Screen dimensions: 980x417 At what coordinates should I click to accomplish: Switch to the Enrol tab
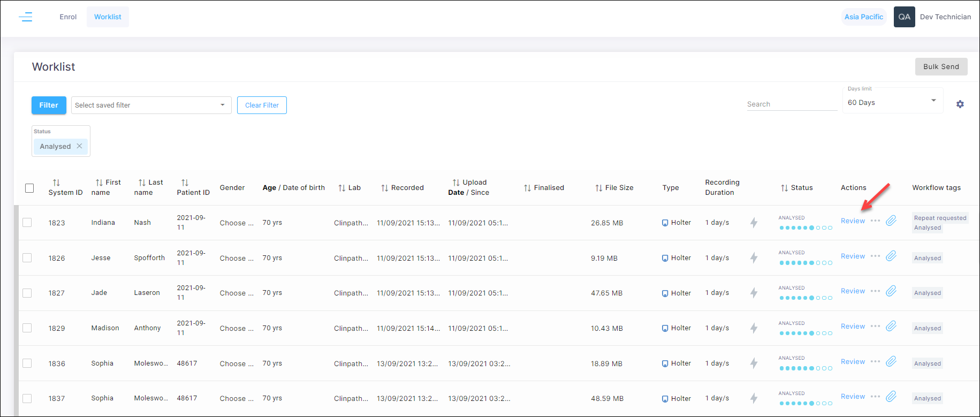68,17
